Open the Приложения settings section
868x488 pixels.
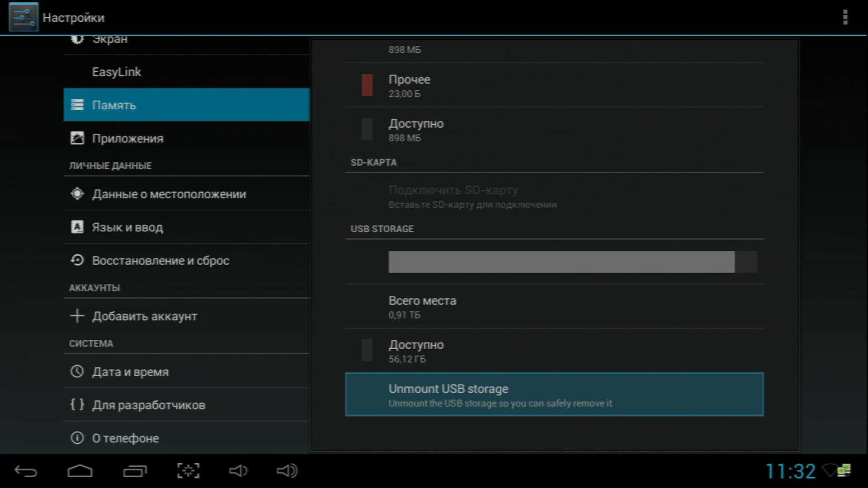(x=186, y=138)
